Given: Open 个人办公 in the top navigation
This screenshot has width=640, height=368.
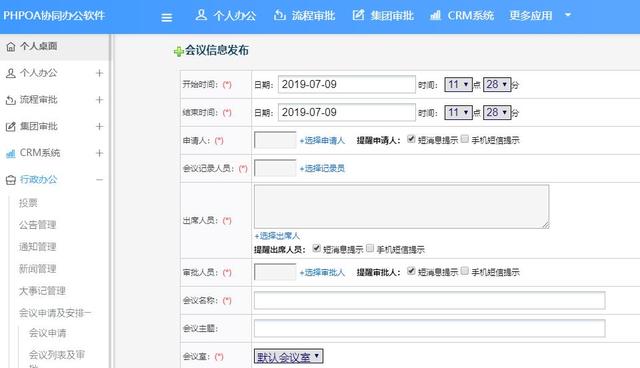Looking at the screenshot, I should click(234, 16).
